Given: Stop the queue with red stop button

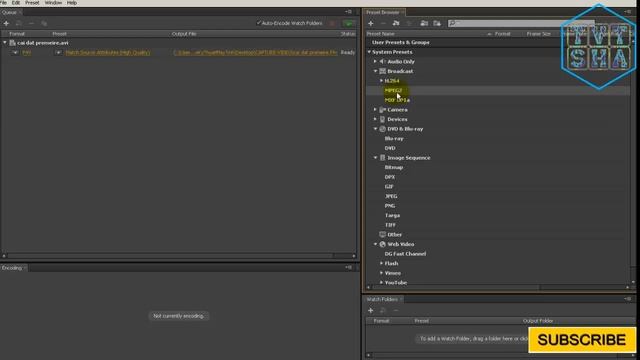Looking at the screenshot, I should coord(332,23).
